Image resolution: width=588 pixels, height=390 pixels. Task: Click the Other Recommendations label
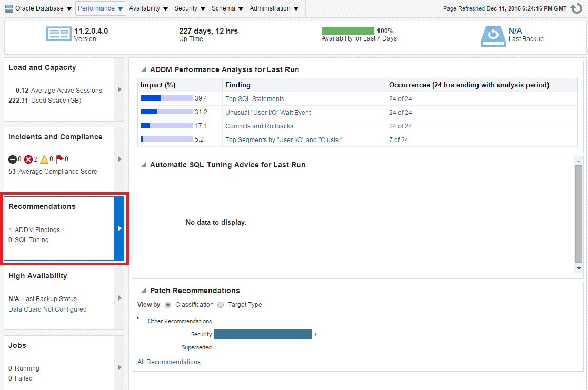click(x=180, y=321)
